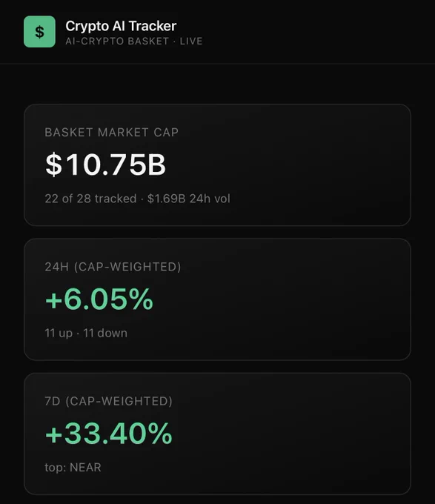This screenshot has width=435, height=504.
Task: Open the Crypto AI Tracker title
Action: click(121, 26)
